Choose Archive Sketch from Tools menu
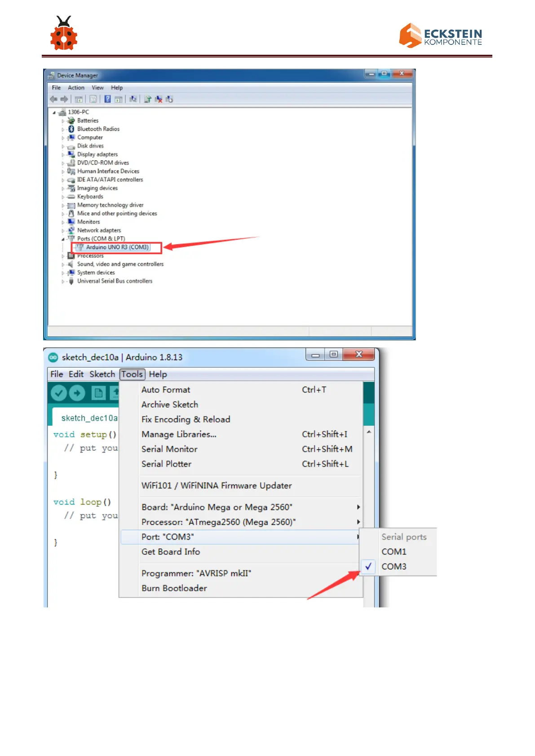Image resolution: width=535 pixels, height=756 pixels. pos(241,404)
